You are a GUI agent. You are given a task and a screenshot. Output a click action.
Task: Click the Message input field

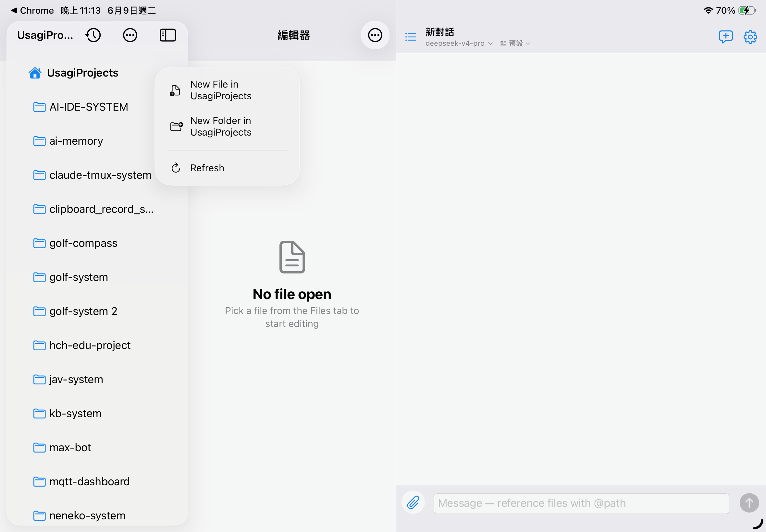(581, 503)
